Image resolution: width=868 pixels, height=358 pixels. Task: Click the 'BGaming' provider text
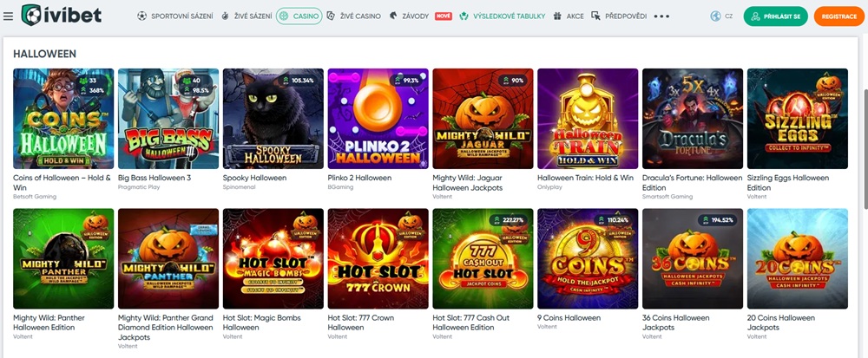point(340,186)
